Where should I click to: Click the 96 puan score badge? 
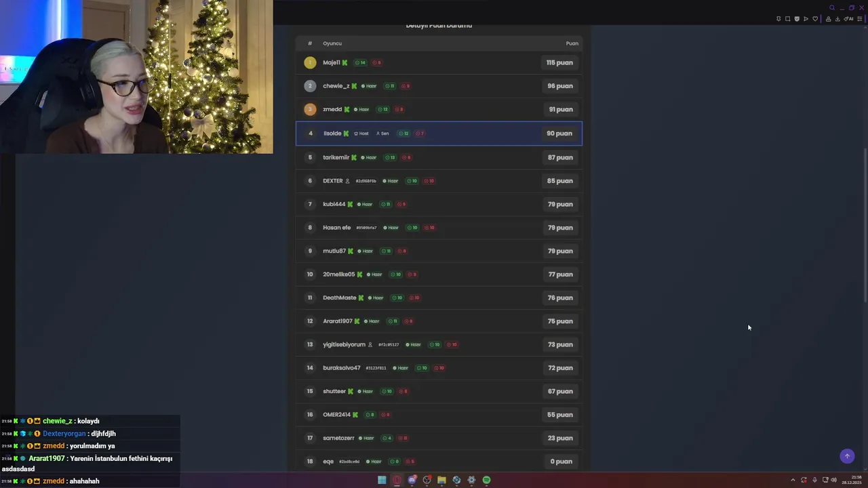[x=560, y=86]
